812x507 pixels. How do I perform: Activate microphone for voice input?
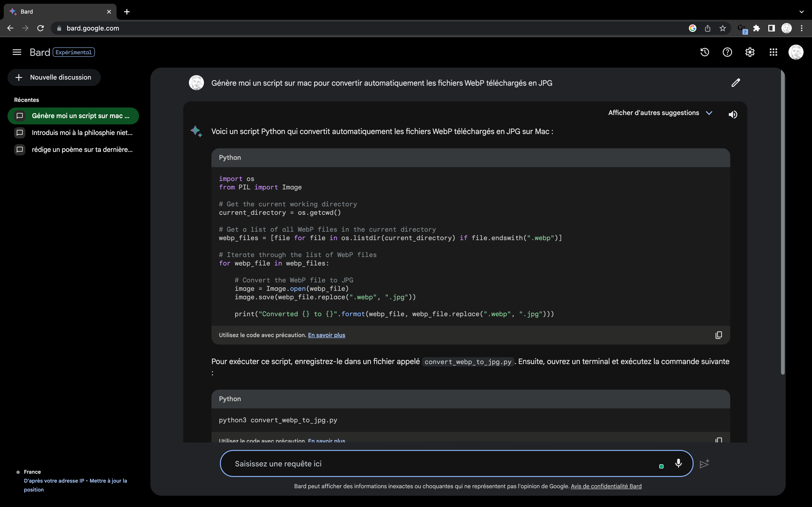click(x=678, y=463)
